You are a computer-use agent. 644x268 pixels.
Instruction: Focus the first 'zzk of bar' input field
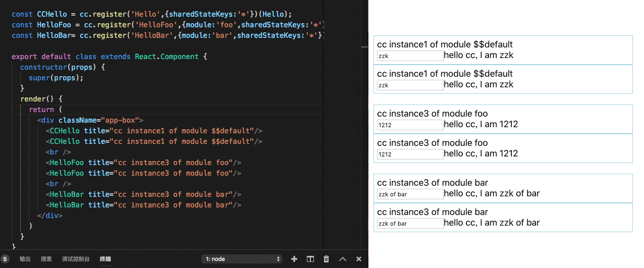pos(410,194)
